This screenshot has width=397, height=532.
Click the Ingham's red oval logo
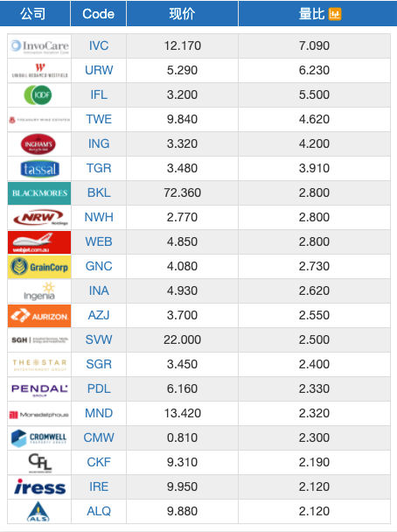[38, 144]
